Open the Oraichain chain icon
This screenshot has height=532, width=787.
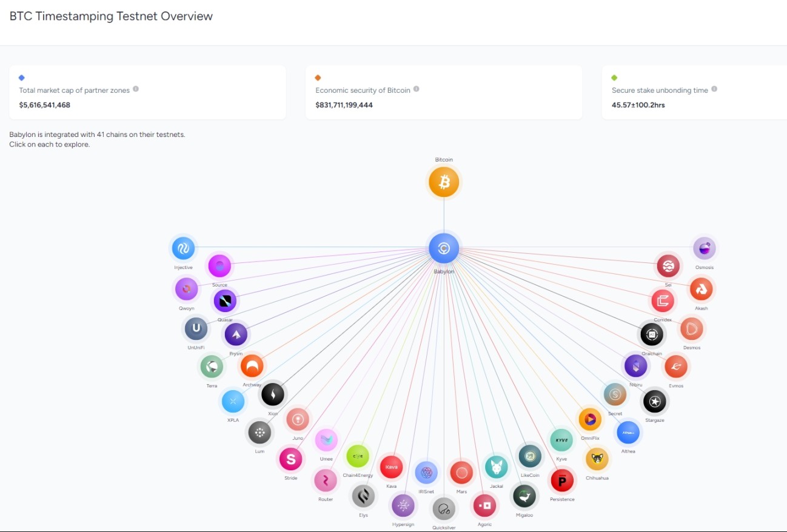tap(652, 334)
